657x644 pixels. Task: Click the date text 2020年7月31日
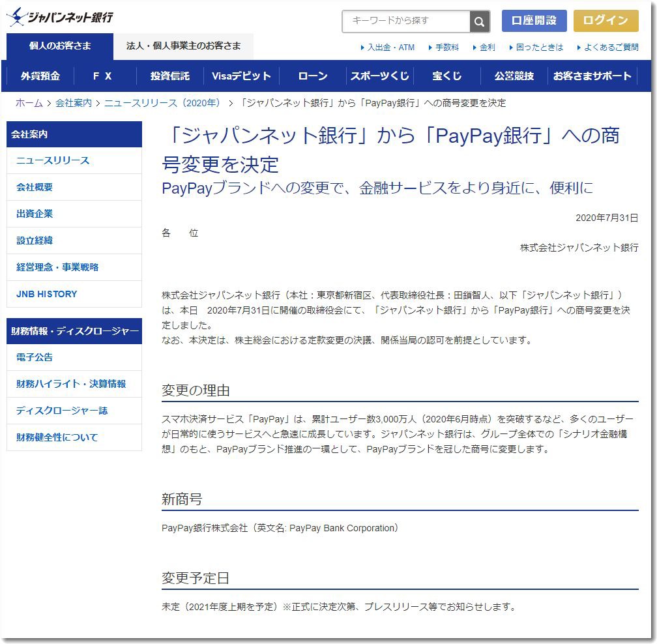[x=607, y=218]
